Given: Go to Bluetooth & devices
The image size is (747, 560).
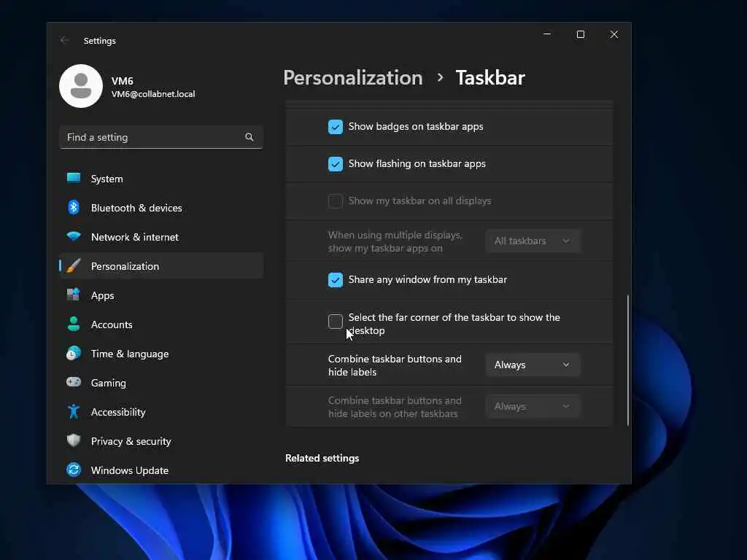Looking at the screenshot, I should pyautogui.click(x=161, y=208).
